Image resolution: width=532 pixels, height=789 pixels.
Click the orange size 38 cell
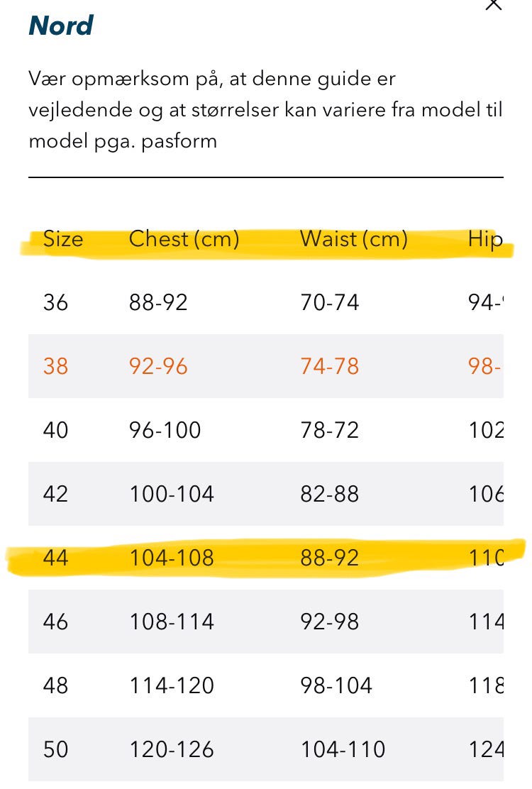(55, 366)
